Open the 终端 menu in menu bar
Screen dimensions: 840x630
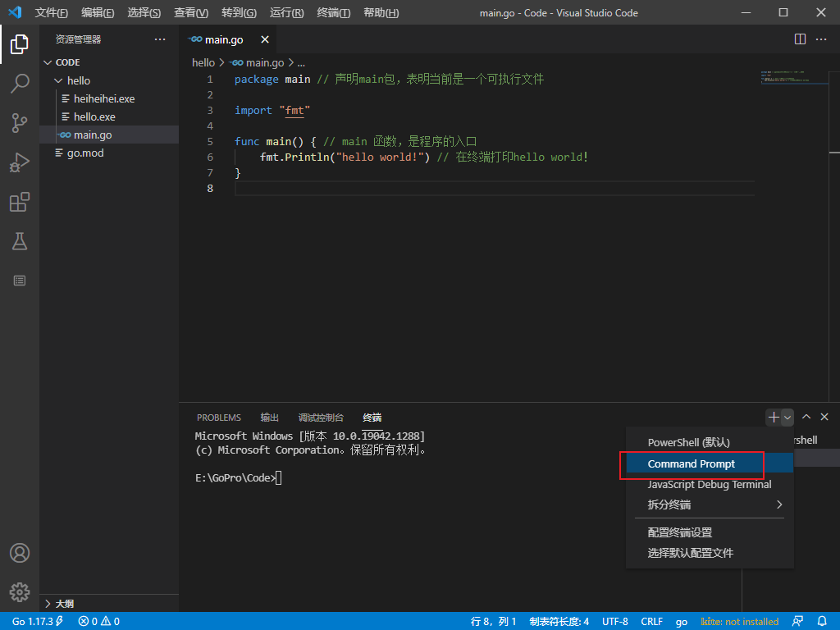tap(333, 13)
